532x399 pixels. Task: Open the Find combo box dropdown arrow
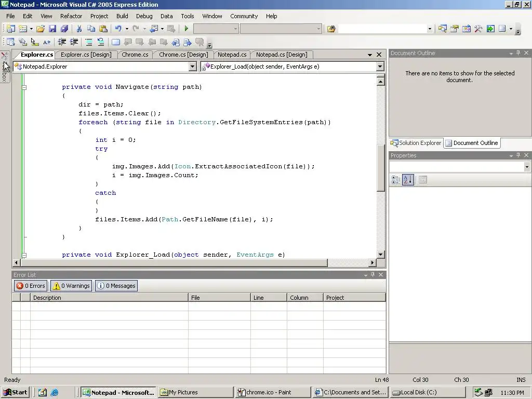tap(430, 29)
